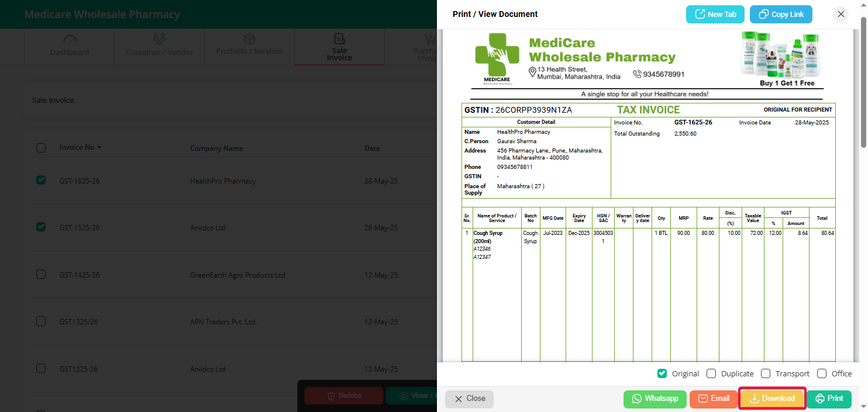
Task: Switch to Customer / Vendor tab
Action: (x=160, y=46)
